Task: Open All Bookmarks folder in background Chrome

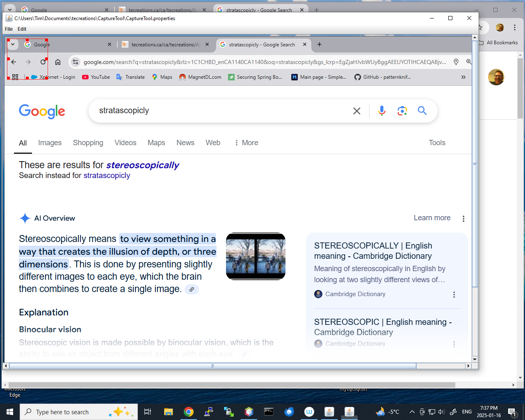Action: point(498,43)
